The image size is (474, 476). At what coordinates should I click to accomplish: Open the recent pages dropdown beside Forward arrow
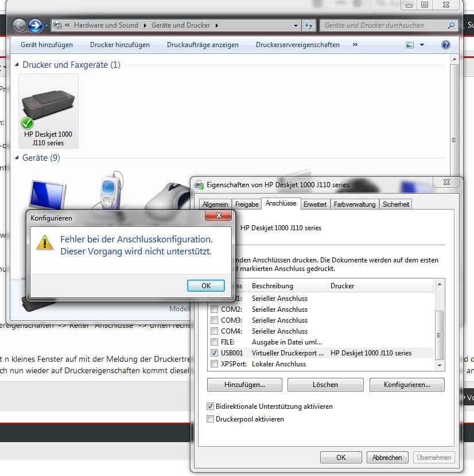(46, 25)
